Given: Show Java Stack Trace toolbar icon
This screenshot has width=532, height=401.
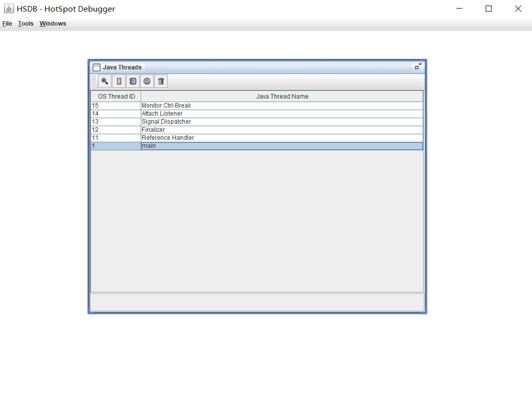Looking at the screenshot, I should [x=133, y=81].
